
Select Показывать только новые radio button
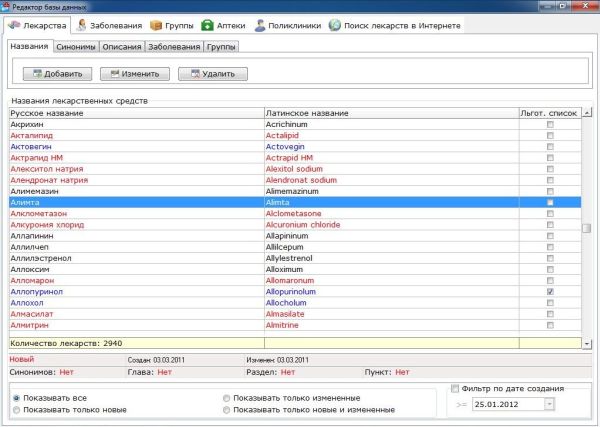16,410
